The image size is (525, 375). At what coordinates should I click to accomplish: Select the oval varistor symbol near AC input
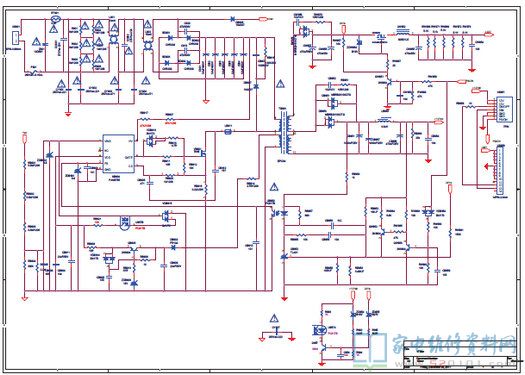click(54, 19)
